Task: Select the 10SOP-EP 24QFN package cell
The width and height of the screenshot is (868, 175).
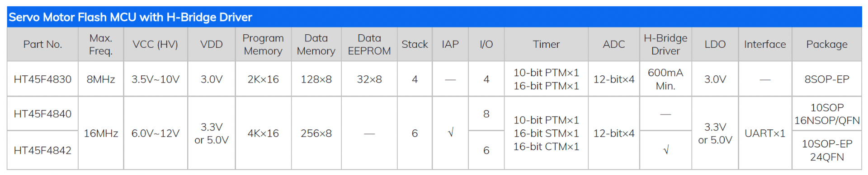Action: [x=827, y=150]
